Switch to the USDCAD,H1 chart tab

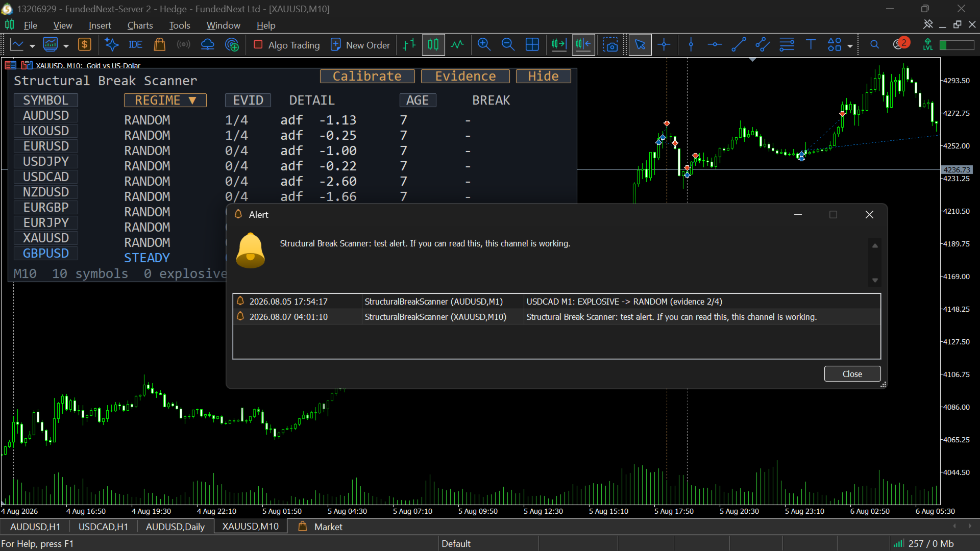(103, 527)
